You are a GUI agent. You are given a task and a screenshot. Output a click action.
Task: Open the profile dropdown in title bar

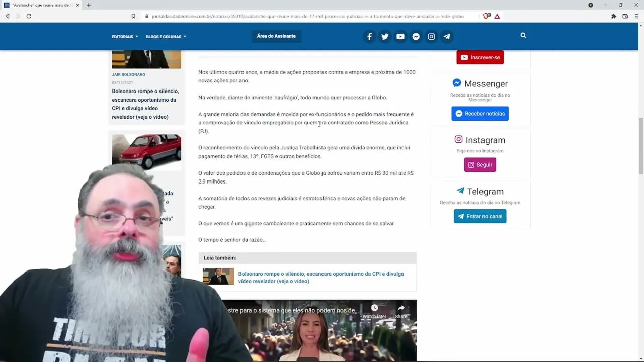tap(591, 5)
